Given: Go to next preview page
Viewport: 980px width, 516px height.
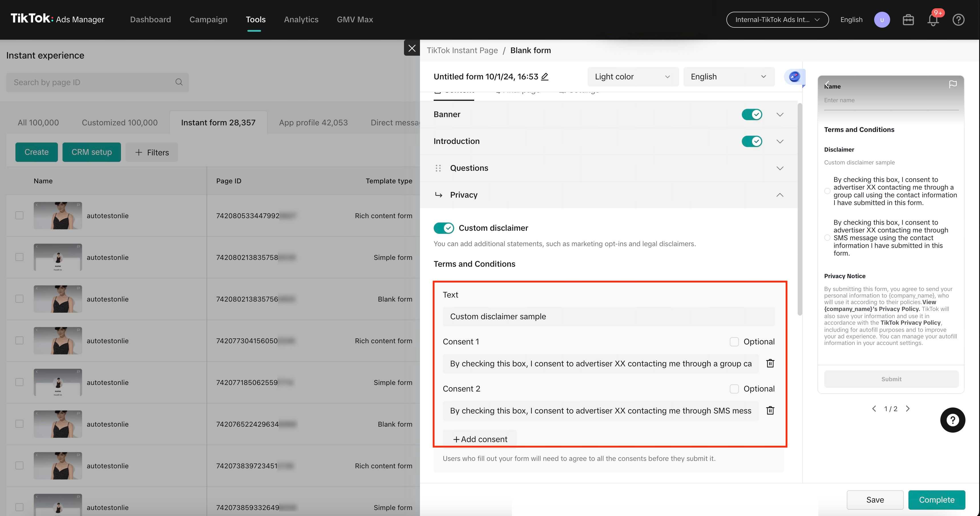Looking at the screenshot, I should point(908,409).
